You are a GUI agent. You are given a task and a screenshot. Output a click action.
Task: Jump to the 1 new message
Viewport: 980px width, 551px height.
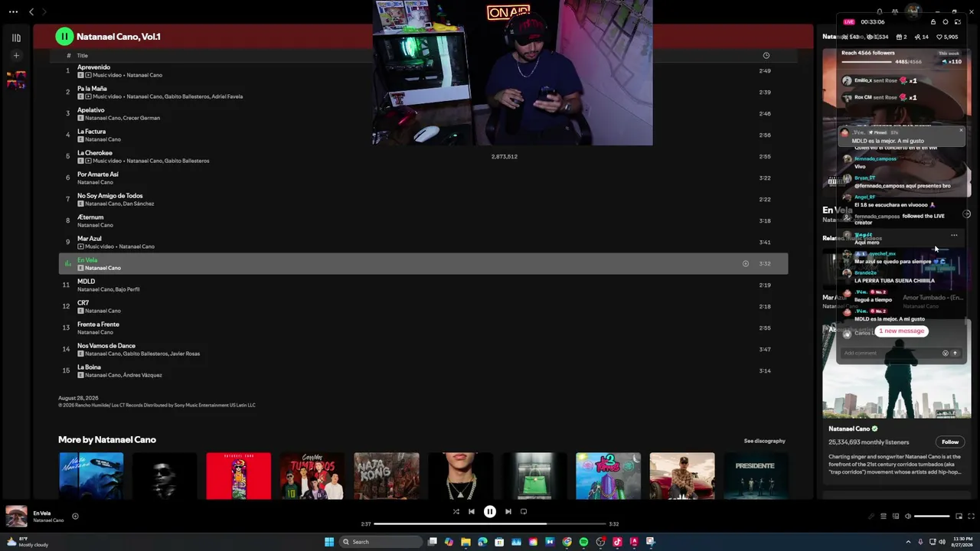[901, 331]
